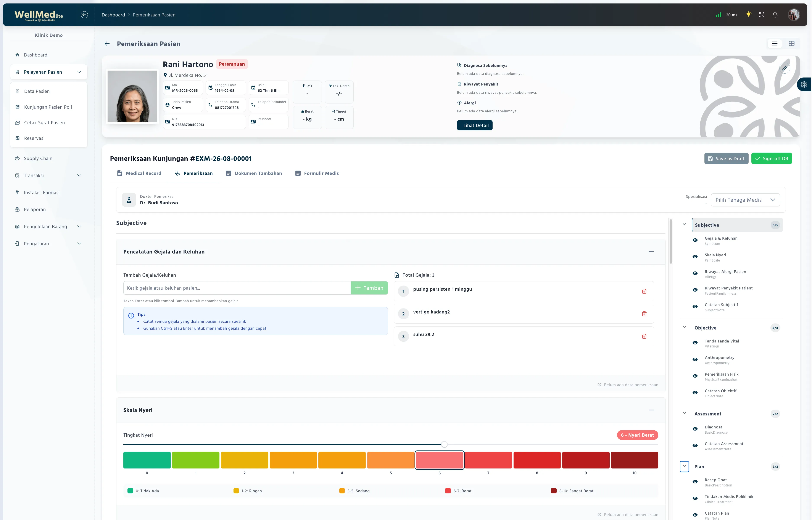The height and width of the screenshot is (520, 812).
Task: Minimize the Skala Nyeri panel
Action: pos(651,410)
